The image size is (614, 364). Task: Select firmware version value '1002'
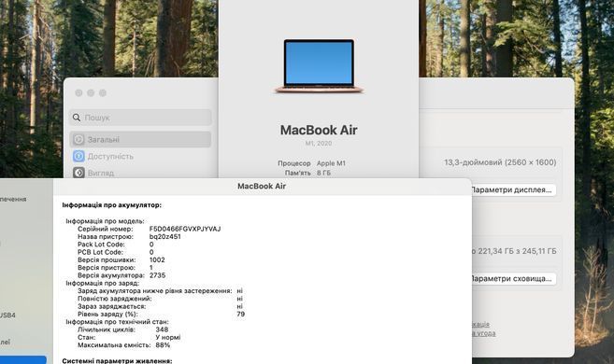point(157,259)
